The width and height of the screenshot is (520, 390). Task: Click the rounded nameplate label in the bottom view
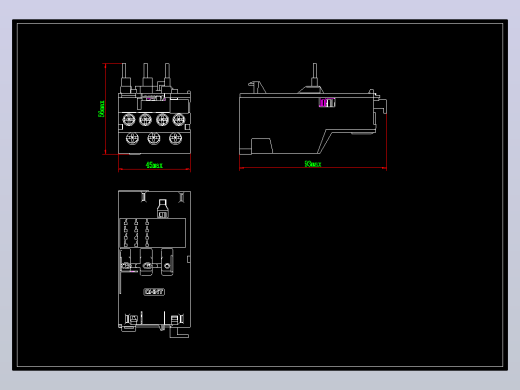click(x=154, y=292)
